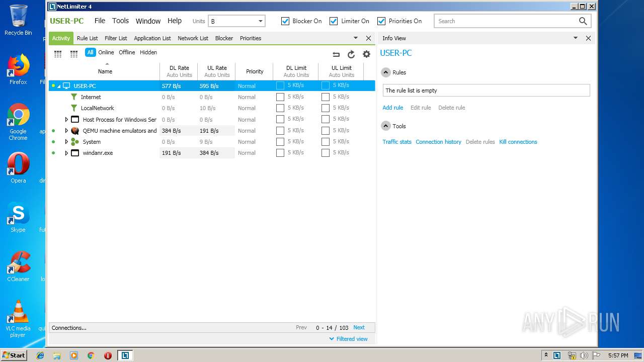Viewport: 644px width, 362px height.
Task: Click the QEMU machine emulators app icon
Action: [75, 131]
